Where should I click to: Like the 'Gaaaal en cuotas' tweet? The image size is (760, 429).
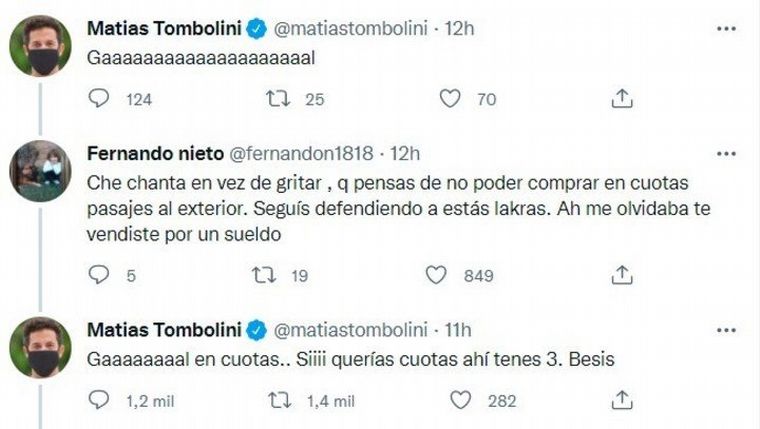pyautogui.click(x=460, y=400)
